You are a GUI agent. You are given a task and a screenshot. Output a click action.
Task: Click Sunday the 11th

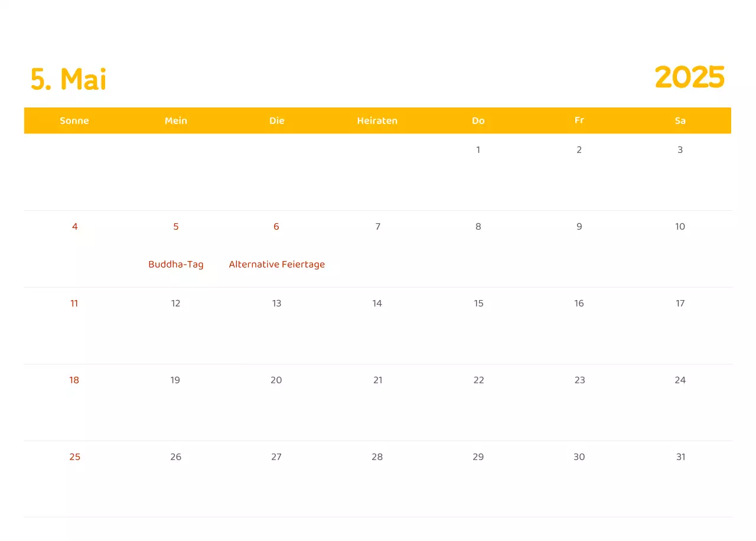pyautogui.click(x=74, y=303)
